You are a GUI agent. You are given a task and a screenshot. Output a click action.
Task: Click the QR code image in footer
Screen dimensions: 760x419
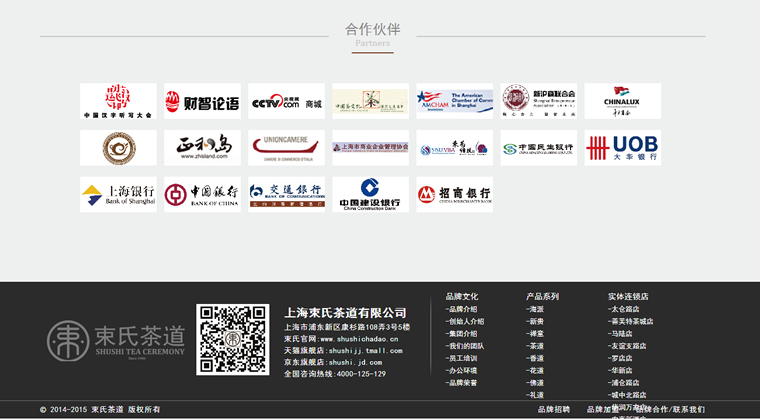234,339
